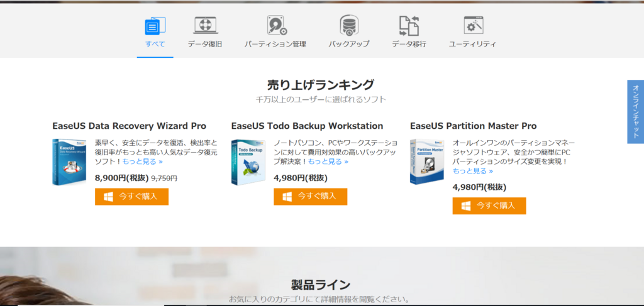Open the パーティション管理 tab label
The width and height of the screenshot is (644, 306).
[275, 44]
